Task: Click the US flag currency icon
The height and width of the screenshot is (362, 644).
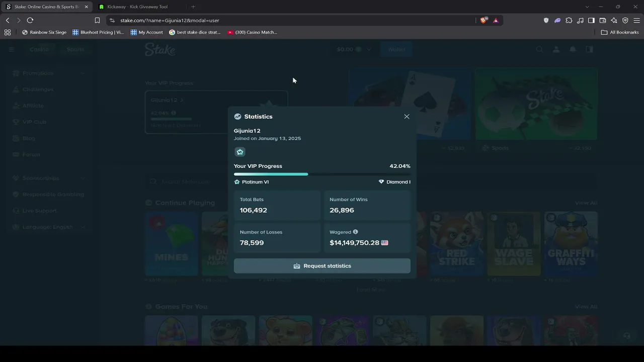Action: pyautogui.click(x=385, y=243)
